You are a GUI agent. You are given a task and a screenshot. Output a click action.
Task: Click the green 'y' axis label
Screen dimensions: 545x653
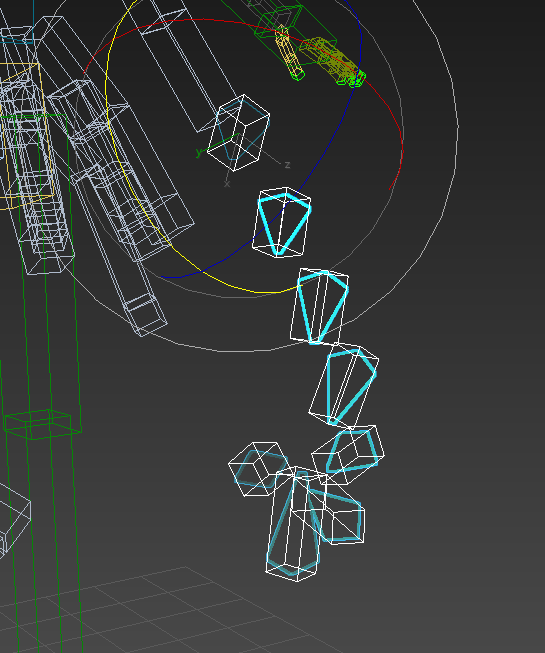[199, 152]
